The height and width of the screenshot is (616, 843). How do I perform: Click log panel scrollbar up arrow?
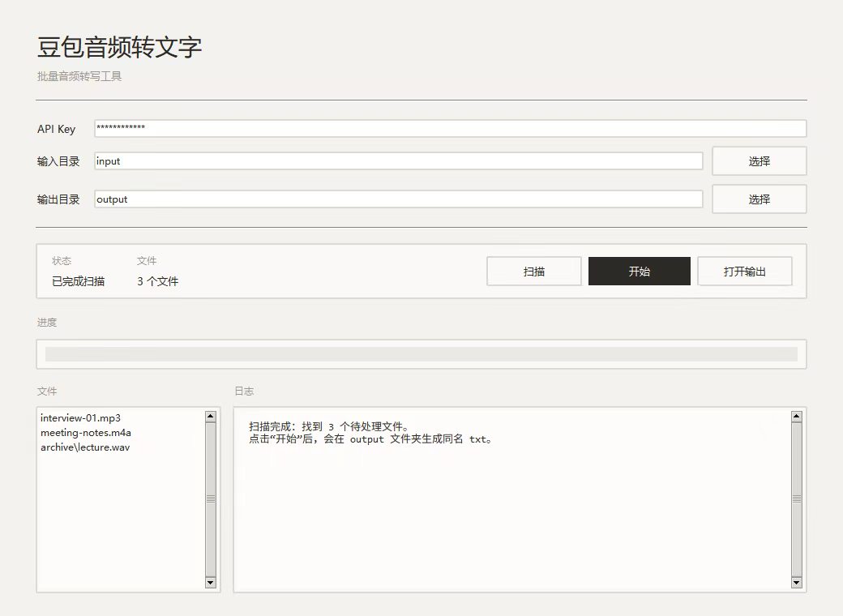[797, 416]
